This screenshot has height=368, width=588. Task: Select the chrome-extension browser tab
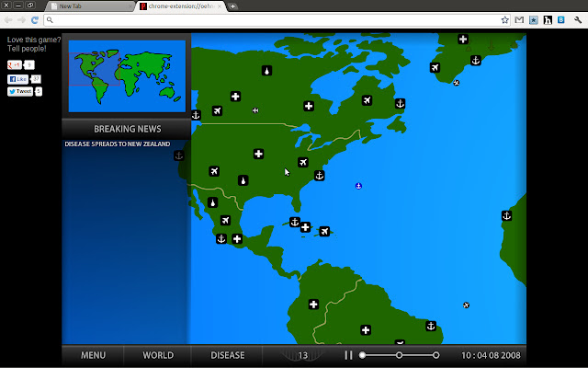[181, 6]
